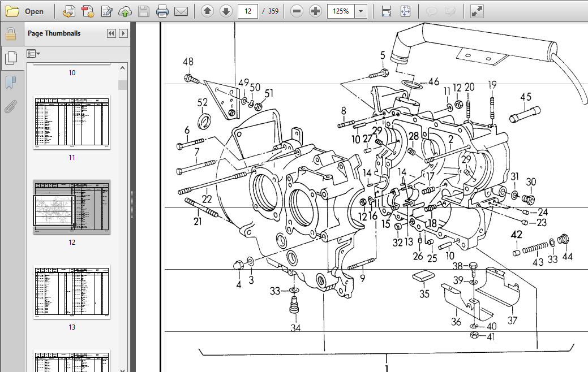Click the zoom field showing 125%
The image size is (588, 372).
click(x=341, y=11)
